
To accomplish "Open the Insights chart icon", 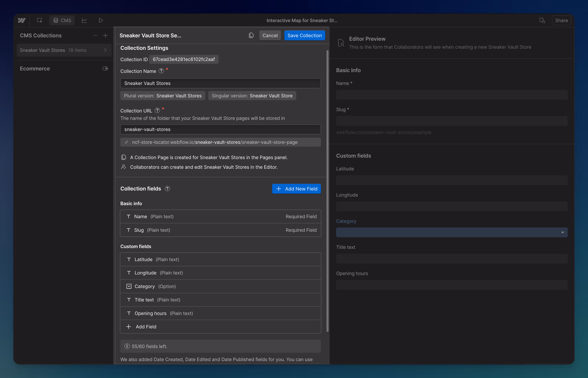I will pos(84,20).
